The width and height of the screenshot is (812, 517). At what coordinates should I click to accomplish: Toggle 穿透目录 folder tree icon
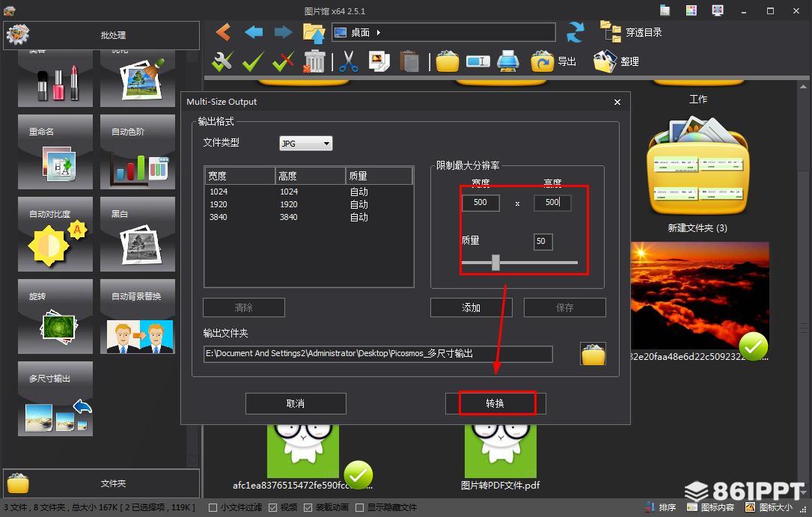(x=611, y=32)
